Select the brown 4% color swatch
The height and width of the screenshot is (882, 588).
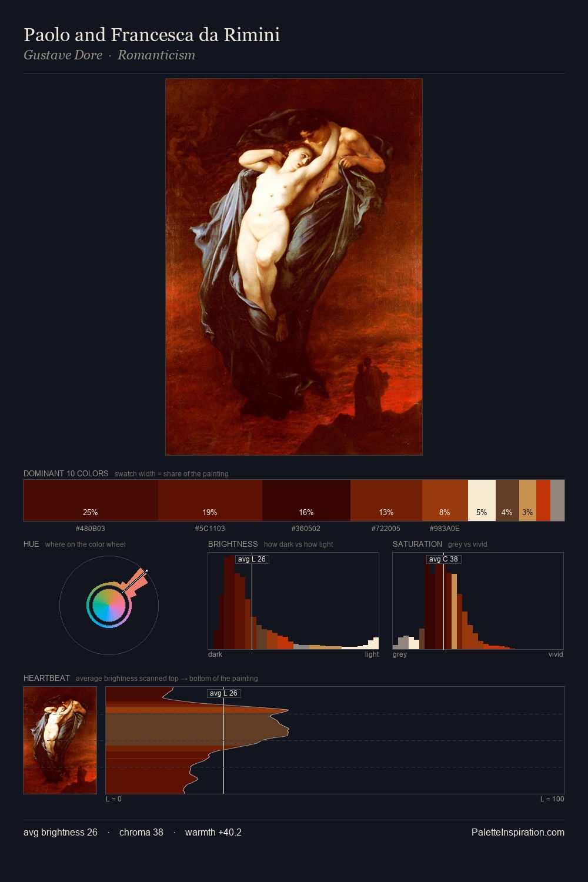[507, 500]
